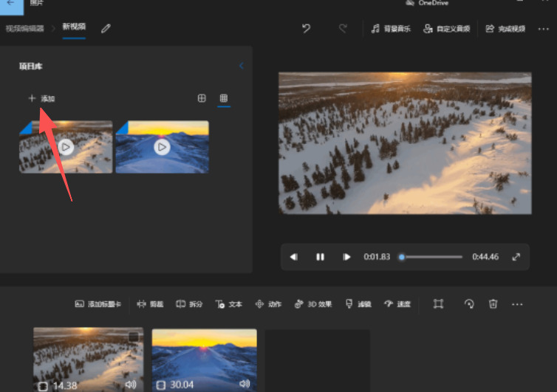
Task: Click the current time 0:01.83 readout
Action: [x=377, y=257]
